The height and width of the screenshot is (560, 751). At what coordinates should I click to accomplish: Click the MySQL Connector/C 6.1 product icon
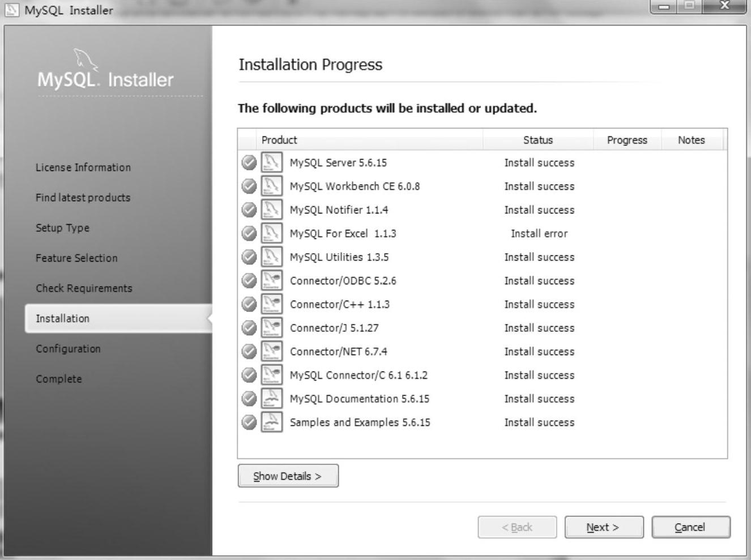(x=271, y=375)
